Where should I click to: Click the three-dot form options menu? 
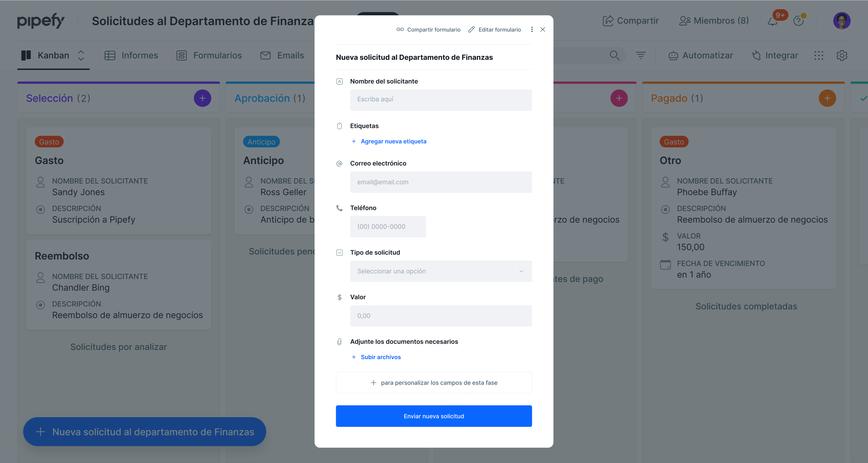coord(532,30)
